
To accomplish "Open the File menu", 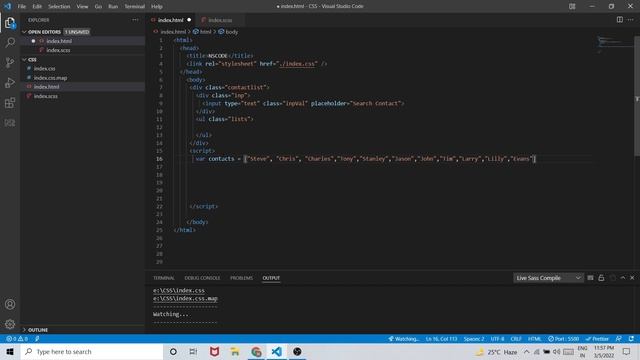I will click(22, 7).
